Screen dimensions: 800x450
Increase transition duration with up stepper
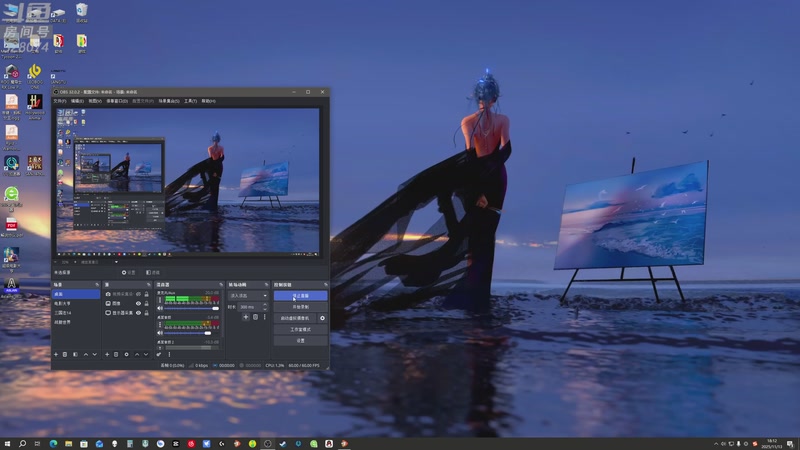tap(264, 305)
